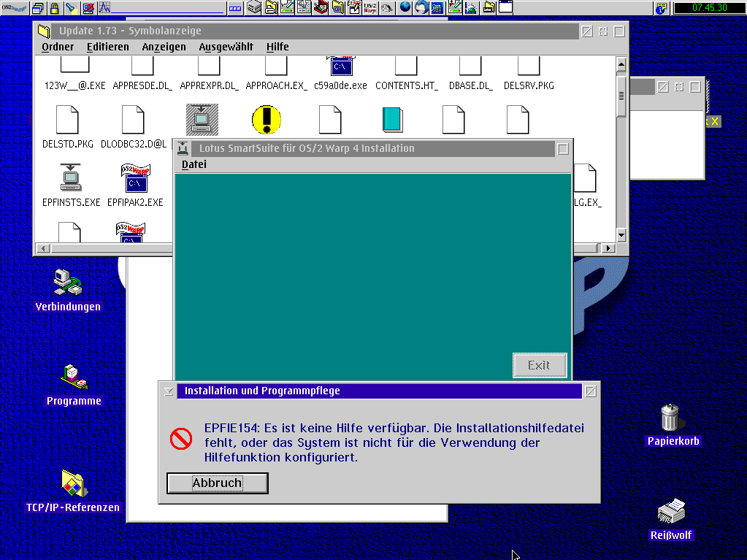Open the Hilfe menu
The image size is (747, 560).
(277, 47)
